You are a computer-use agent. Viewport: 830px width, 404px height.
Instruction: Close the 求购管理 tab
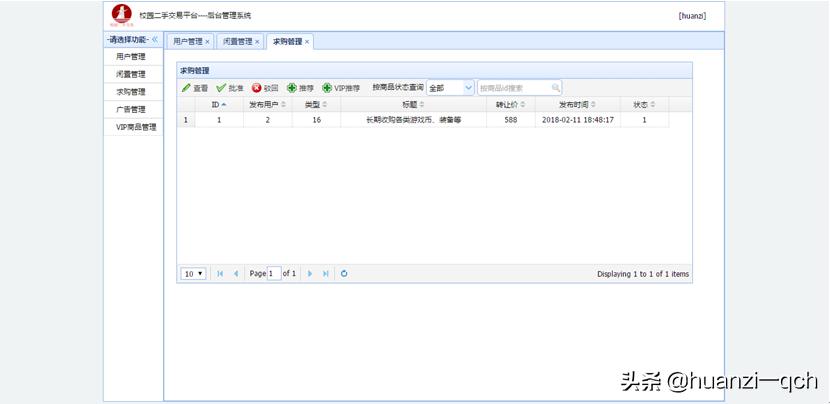[306, 42]
